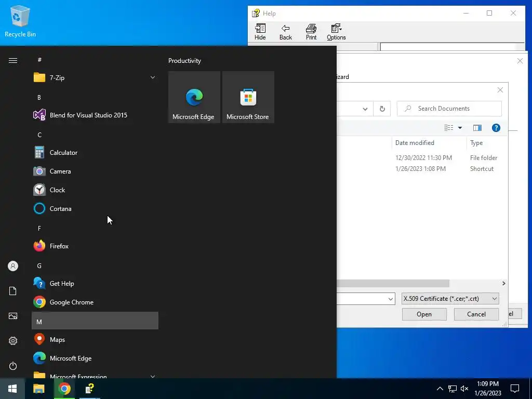Open Settings gear in Start sidebar
Screen dimensions: 532x399
(x=13, y=341)
